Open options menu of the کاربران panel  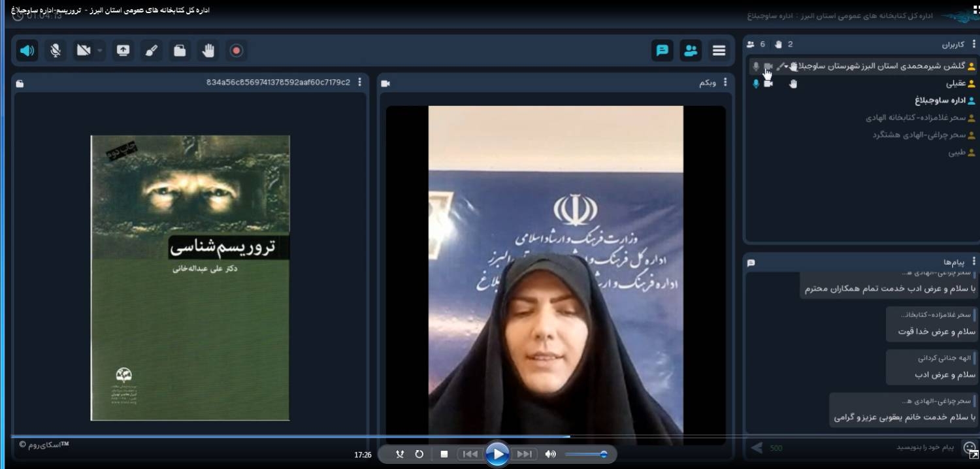tap(974, 44)
